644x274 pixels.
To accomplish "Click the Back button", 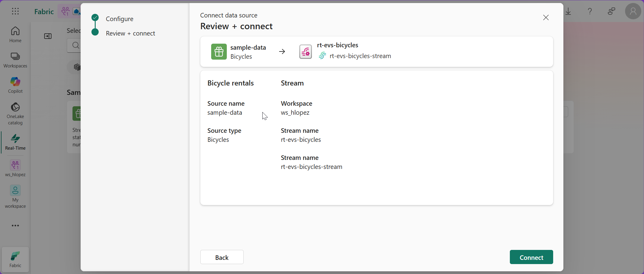I will coord(222,257).
